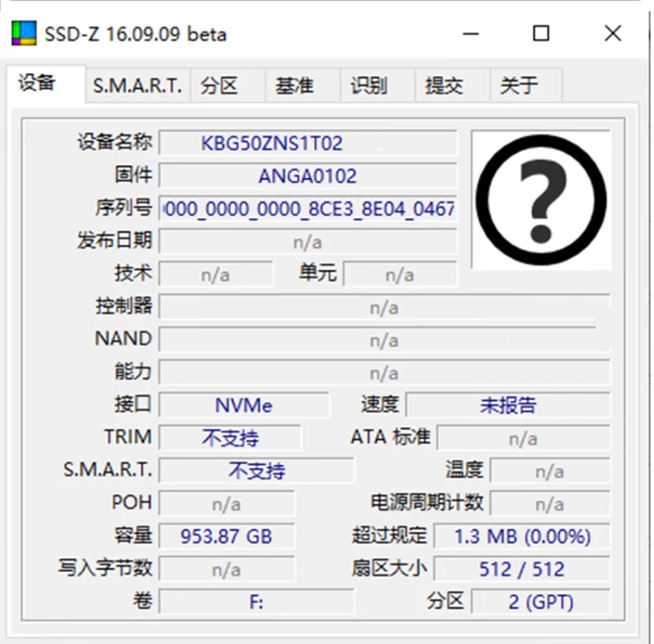Maximize the SSD-Z window
This screenshot has height=644, width=654.
coord(540,34)
